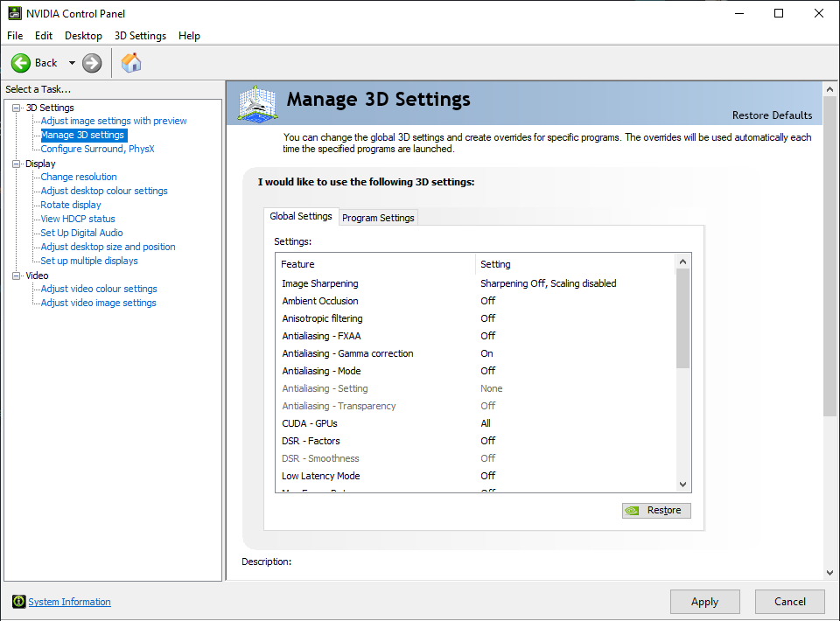Collapse the Display tree node
This screenshot has height=621, width=840.
16,164
